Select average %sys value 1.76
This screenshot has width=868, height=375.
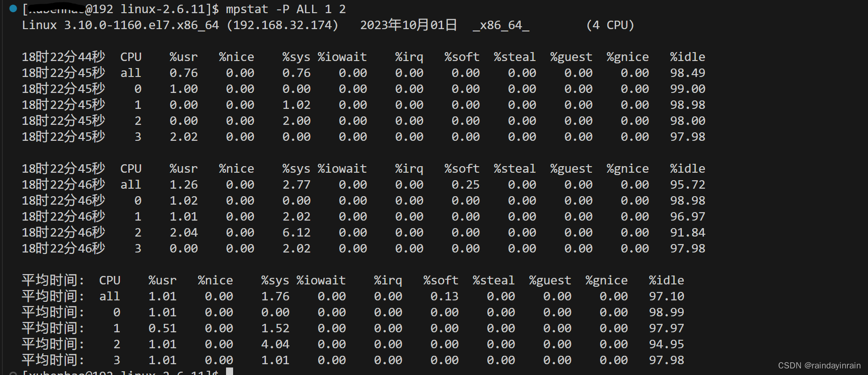pyautogui.click(x=275, y=296)
